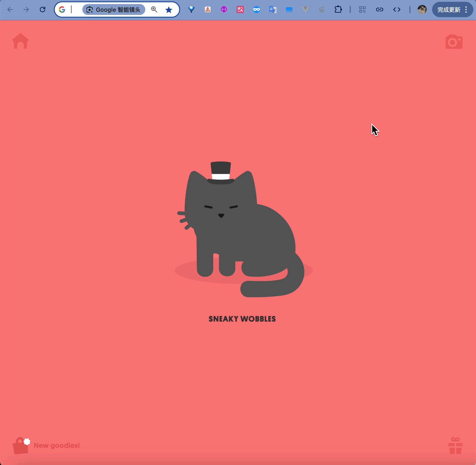Click the link-copy icon in the toolbar
The width and height of the screenshot is (476, 465).
[x=379, y=9]
